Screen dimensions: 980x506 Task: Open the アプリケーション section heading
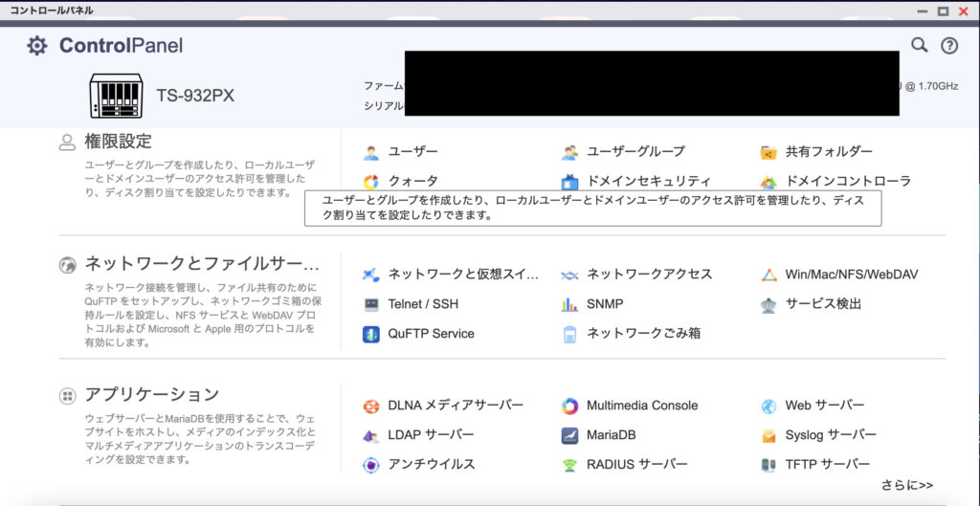pyautogui.click(x=152, y=394)
